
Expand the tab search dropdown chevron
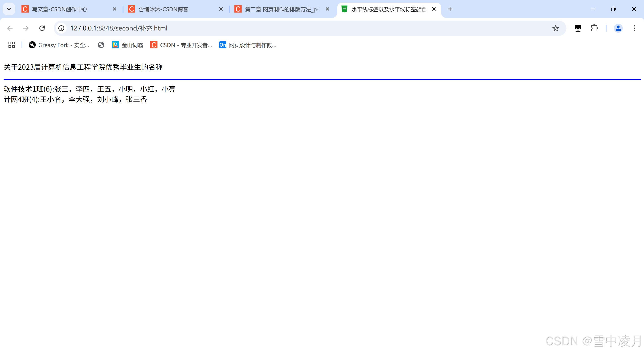click(x=9, y=9)
